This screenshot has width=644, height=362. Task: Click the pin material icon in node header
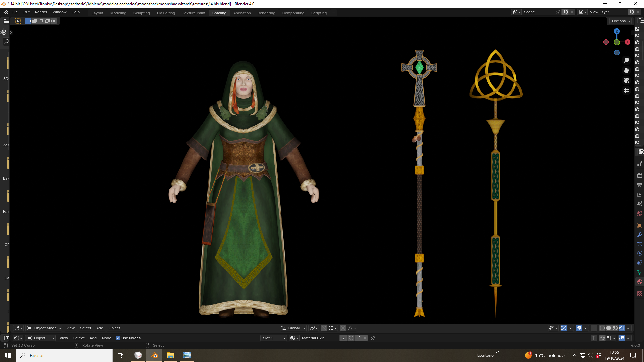pos(373,338)
